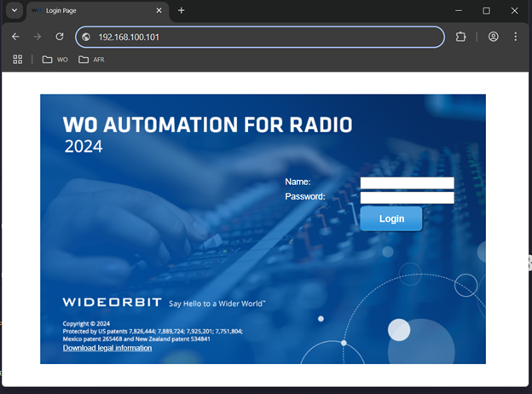Open the Chrome three-dot menu
This screenshot has width=532, height=394.
coord(516,37)
